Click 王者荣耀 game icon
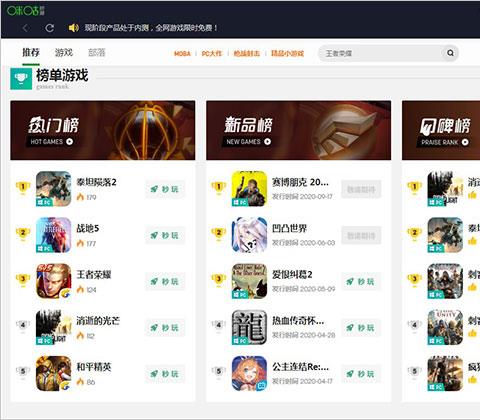Viewport: 480px width, 420px height. click(54, 281)
